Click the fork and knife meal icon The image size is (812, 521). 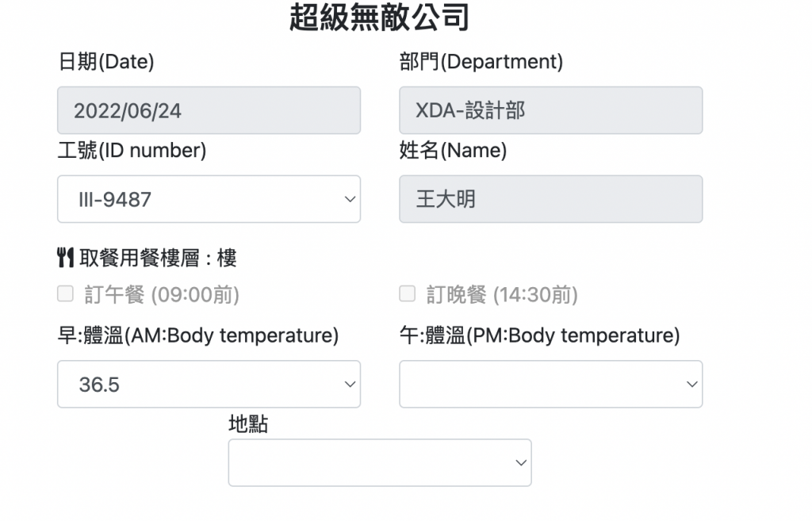click(x=66, y=258)
